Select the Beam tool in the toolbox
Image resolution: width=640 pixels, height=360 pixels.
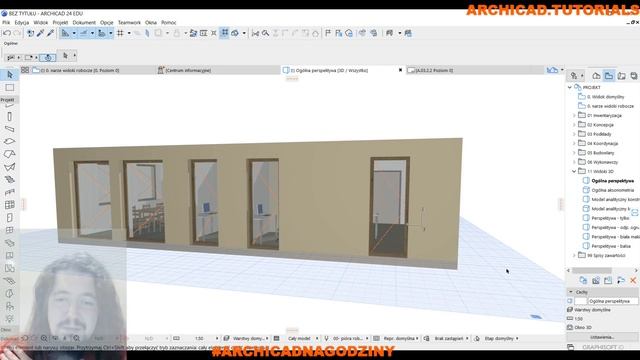pos(10,129)
